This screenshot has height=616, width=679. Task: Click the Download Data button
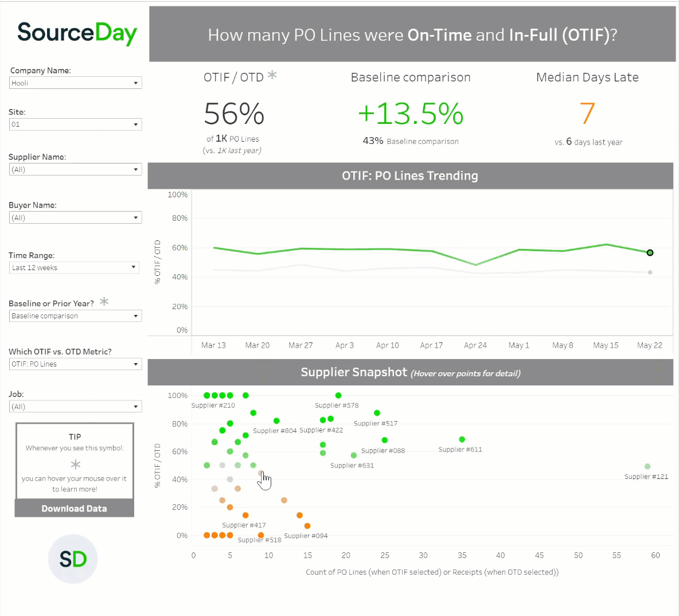tap(74, 508)
